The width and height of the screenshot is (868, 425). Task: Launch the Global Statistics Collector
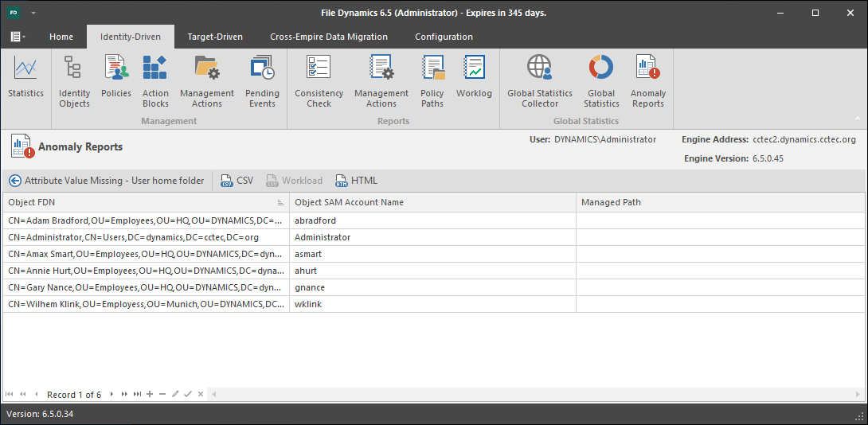(x=540, y=81)
